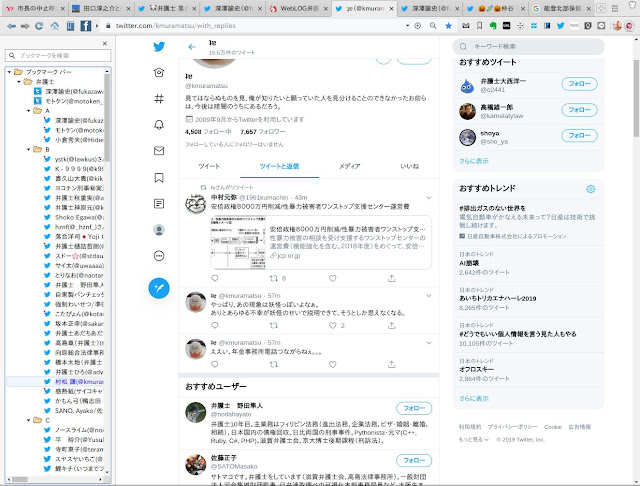Screen dimensions: 640x486
Task: Switch to the メディア tab
Action: [349, 166]
